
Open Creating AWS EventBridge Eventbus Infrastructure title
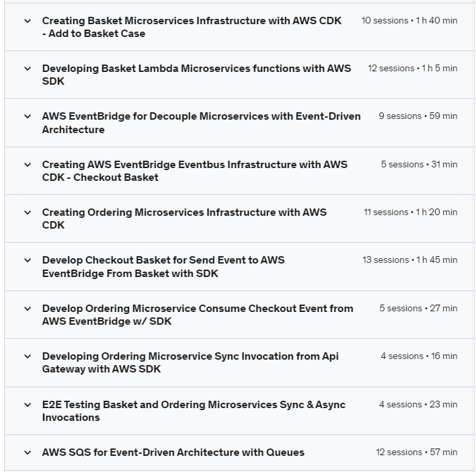(194, 171)
